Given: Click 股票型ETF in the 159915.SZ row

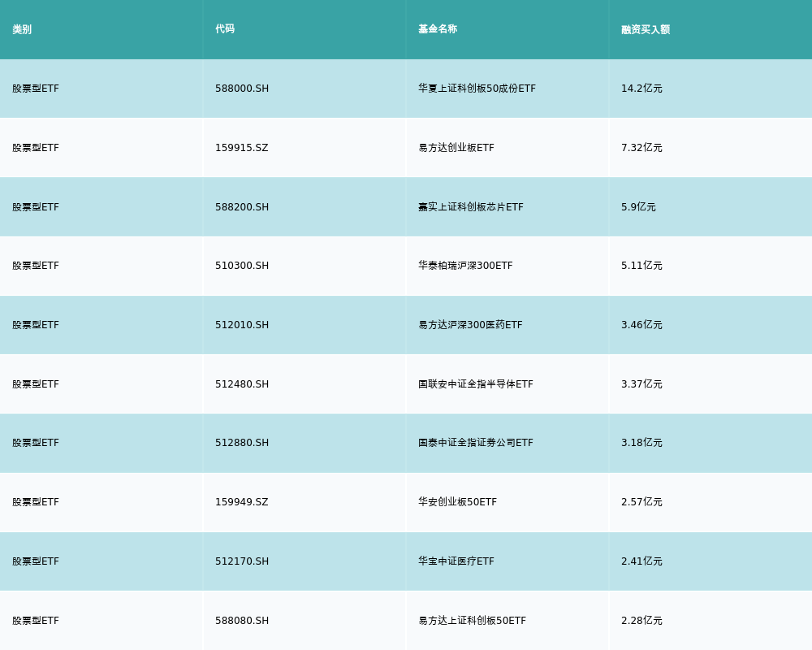Looking at the screenshot, I should click(x=36, y=148).
